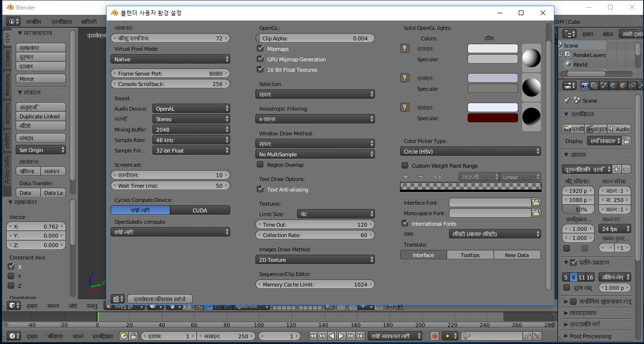Select the RenderLayers outliner item
Viewport: 644px width, 344px height.
[589, 55]
